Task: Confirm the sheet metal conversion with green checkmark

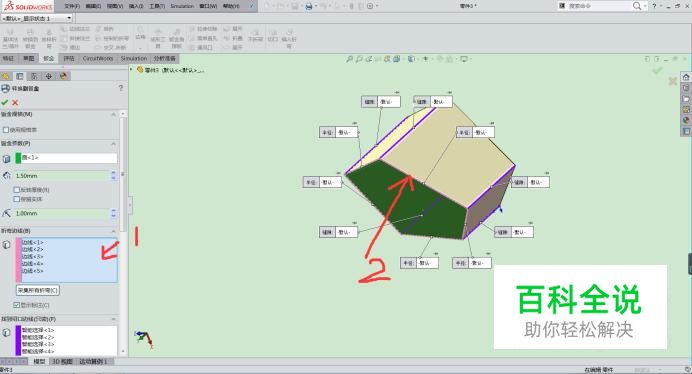Action: 5,102
